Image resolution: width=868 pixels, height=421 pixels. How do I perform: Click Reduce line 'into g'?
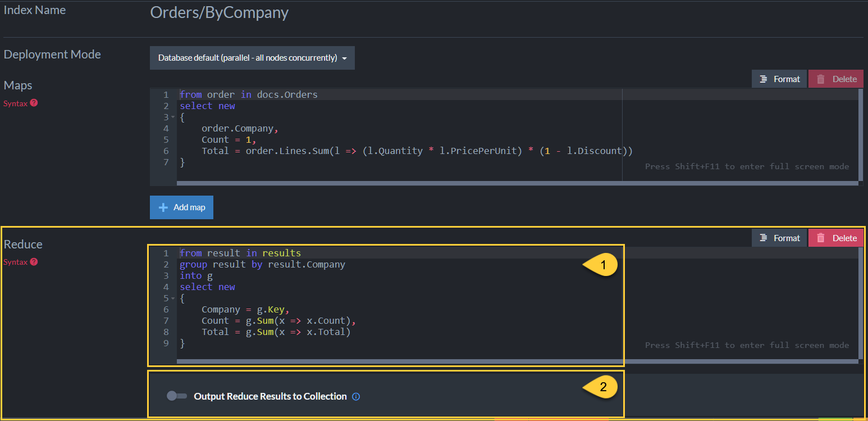[196, 275]
